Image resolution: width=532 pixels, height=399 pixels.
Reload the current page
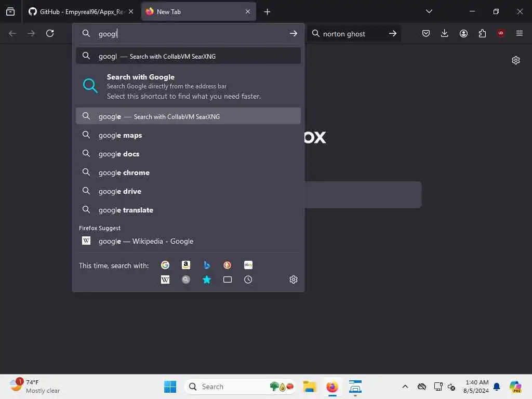click(x=50, y=33)
